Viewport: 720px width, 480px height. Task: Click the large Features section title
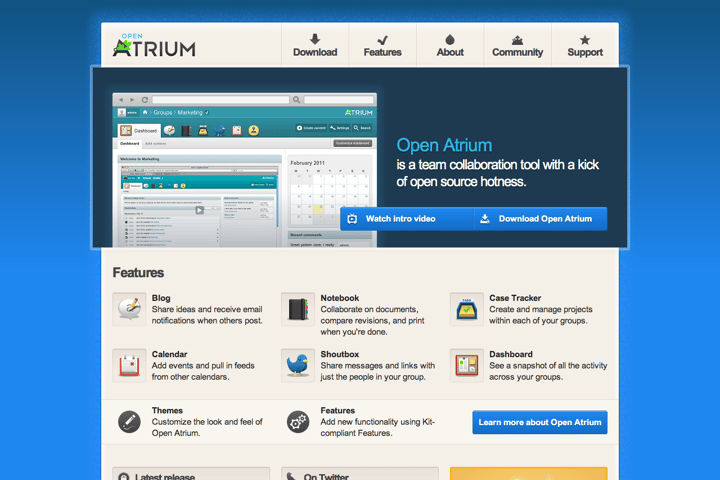point(138,273)
